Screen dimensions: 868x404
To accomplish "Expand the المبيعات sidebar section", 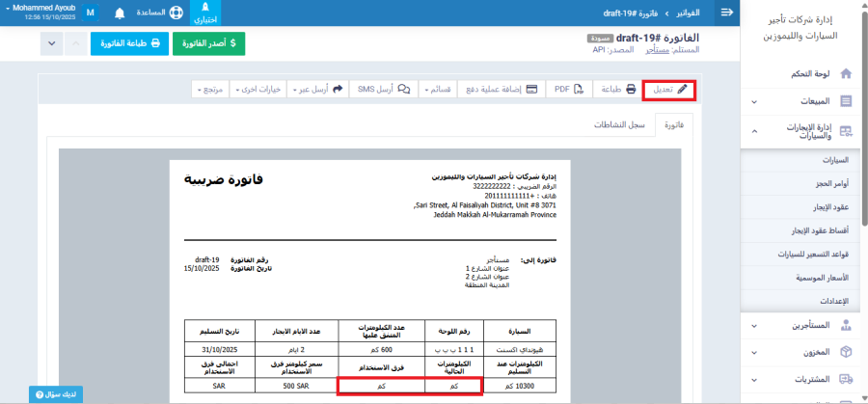I will click(806, 100).
